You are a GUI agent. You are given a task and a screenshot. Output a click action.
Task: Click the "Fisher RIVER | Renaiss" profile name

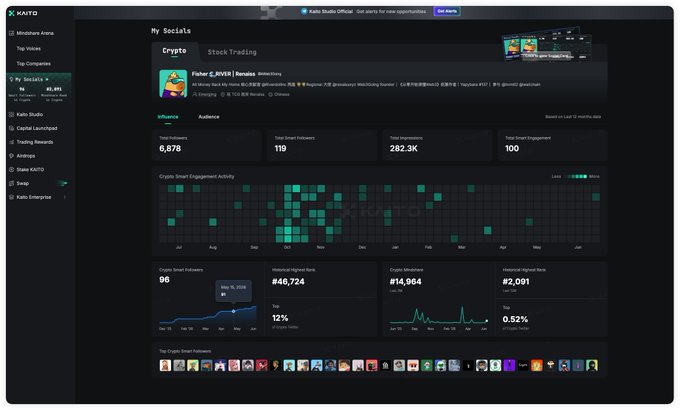[x=224, y=74]
